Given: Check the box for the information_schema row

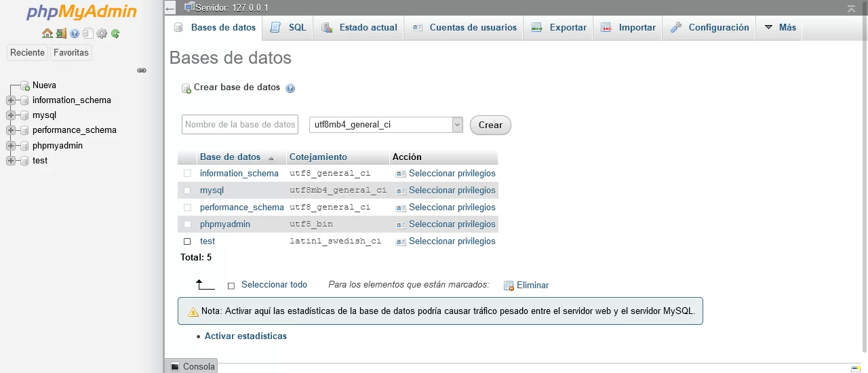Looking at the screenshot, I should coord(187,174).
